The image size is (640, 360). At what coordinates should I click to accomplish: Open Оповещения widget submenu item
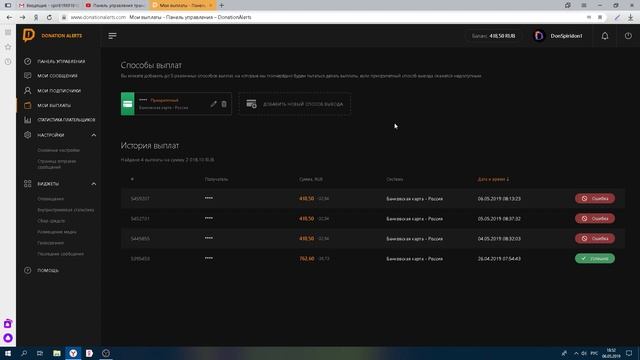point(50,199)
